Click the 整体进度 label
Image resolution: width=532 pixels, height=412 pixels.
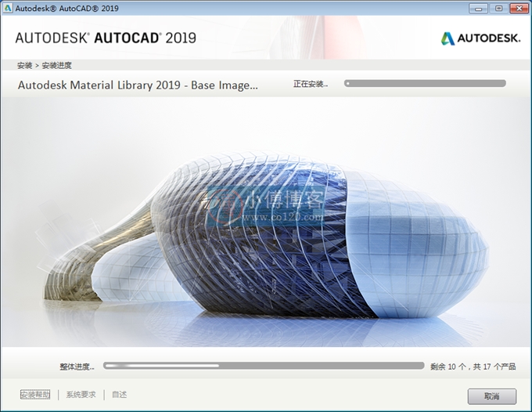(x=77, y=367)
